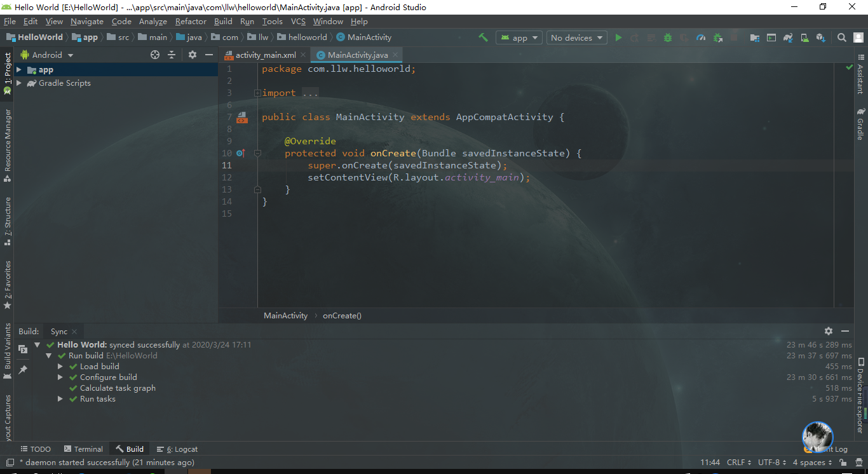Open the VCS menu
868x474 pixels.
(x=298, y=22)
